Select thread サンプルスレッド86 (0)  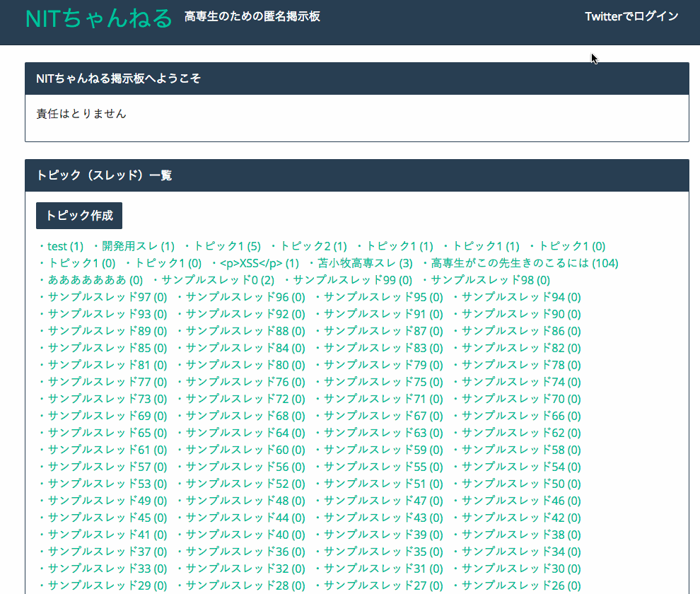click(521, 331)
